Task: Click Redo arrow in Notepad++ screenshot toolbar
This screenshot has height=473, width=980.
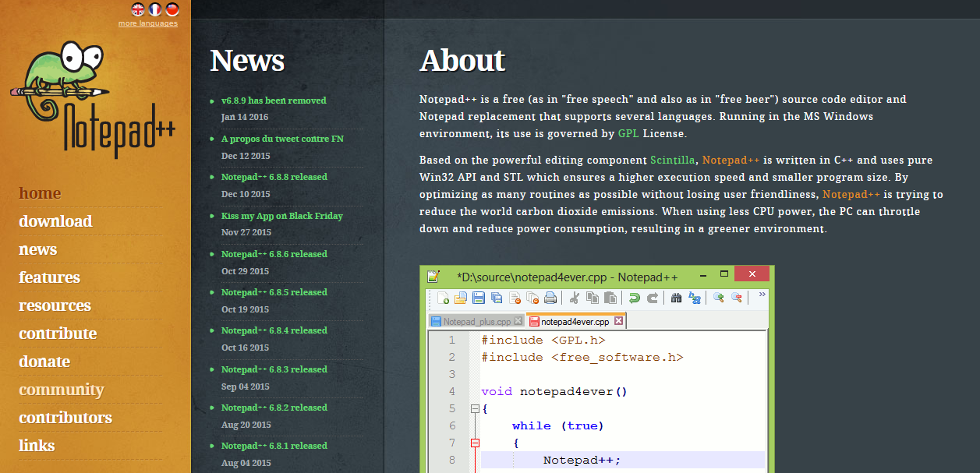Action: (x=653, y=298)
